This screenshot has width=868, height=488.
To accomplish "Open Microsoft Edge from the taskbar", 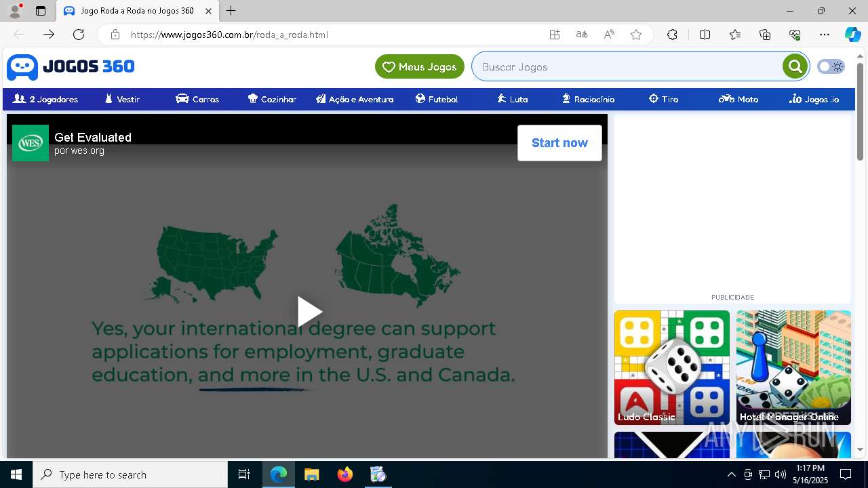I will pos(279,474).
